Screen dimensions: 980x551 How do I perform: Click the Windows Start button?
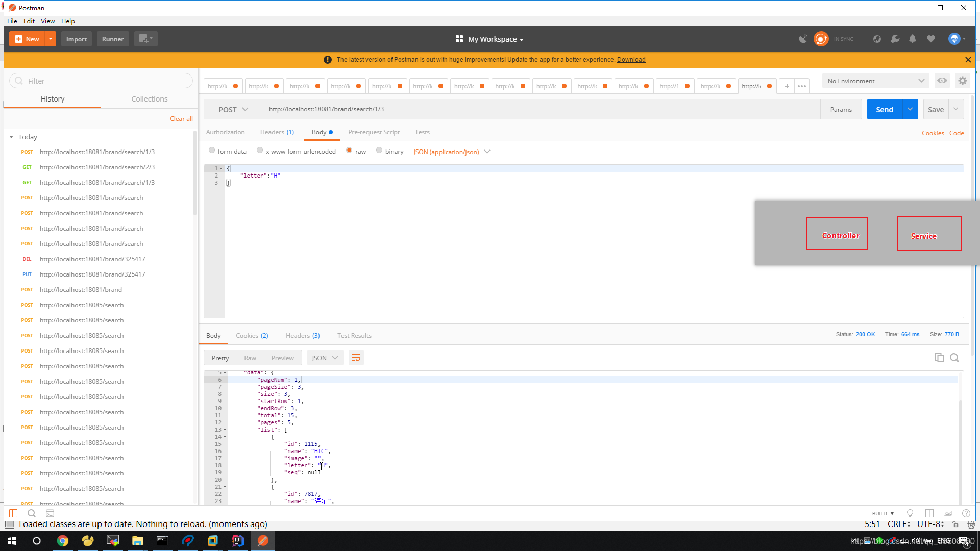(12, 541)
